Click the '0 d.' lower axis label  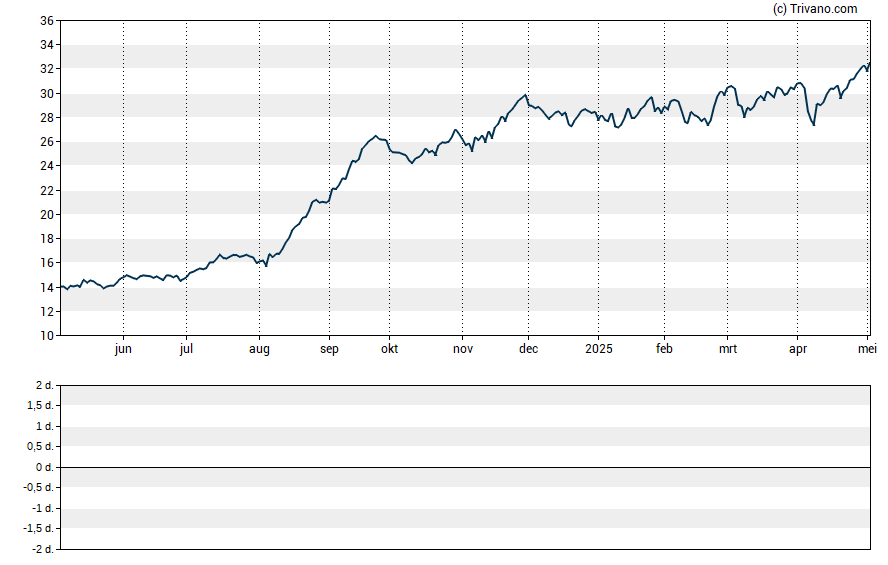(44, 467)
